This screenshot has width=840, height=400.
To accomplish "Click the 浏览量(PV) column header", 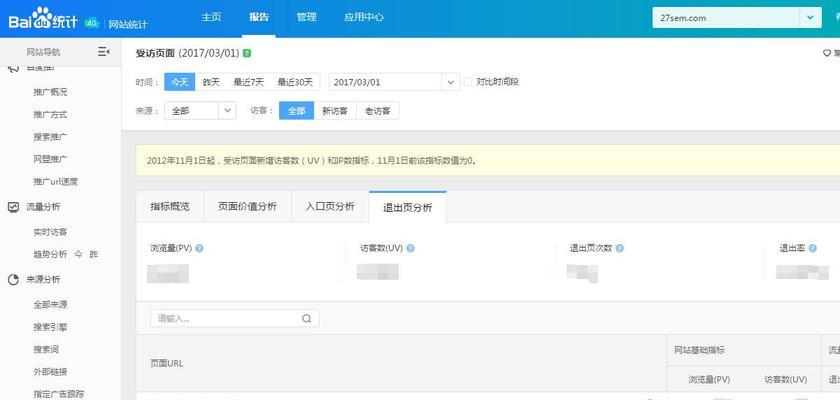I will (709, 380).
